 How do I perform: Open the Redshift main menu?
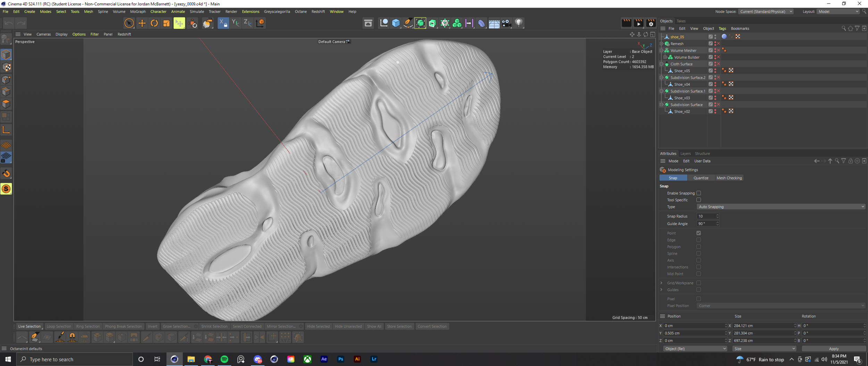[318, 11]
